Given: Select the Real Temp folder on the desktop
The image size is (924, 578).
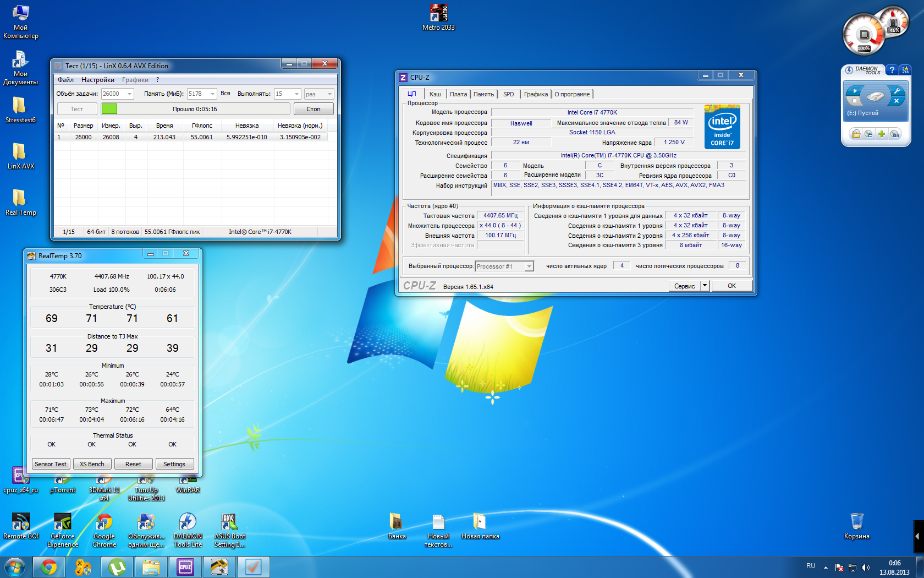Looking at the screenshot, I should pos(21,203).
